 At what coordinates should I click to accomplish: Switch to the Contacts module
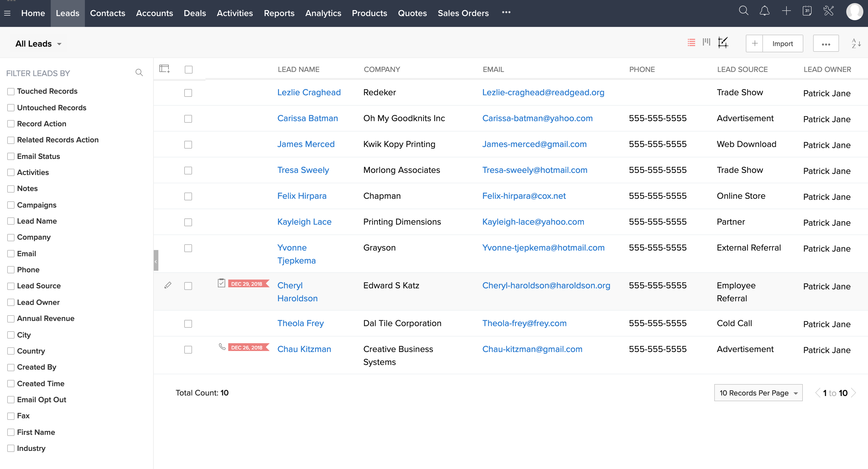pyautogui.click(x=107, y=13)
